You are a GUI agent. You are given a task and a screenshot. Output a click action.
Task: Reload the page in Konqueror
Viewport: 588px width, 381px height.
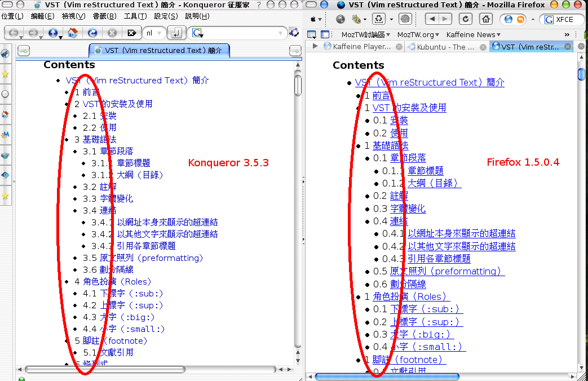92,33
